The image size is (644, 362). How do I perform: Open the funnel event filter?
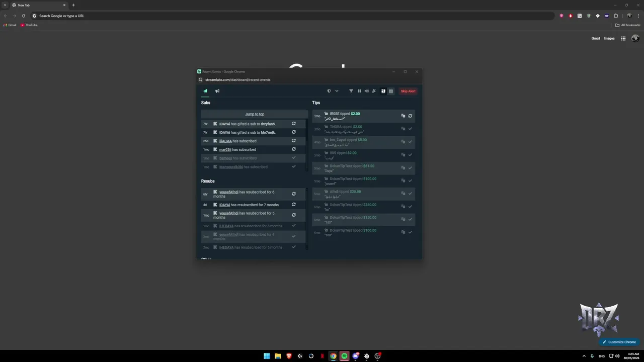pos(351,91)
